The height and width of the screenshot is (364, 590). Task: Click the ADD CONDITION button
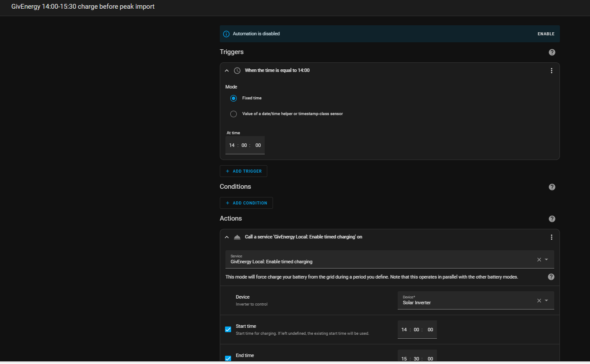point(246,203)
